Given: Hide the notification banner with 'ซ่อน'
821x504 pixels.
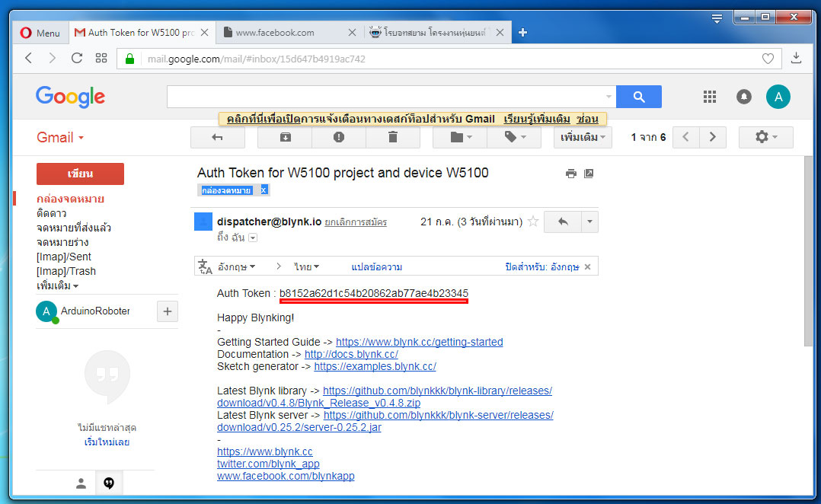Looking at the screenshot, I should point(587,119).
